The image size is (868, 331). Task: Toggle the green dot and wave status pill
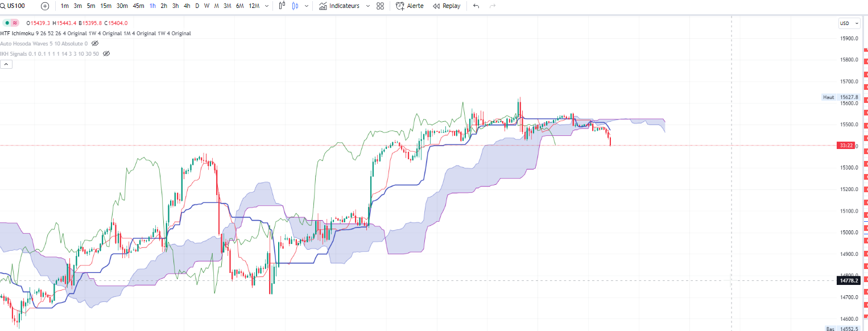pyautogui.click(x=11, y=23)
